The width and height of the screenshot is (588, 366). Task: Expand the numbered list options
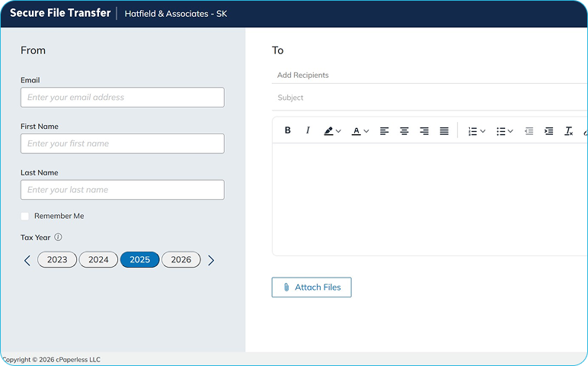click(x=477, y=131)
